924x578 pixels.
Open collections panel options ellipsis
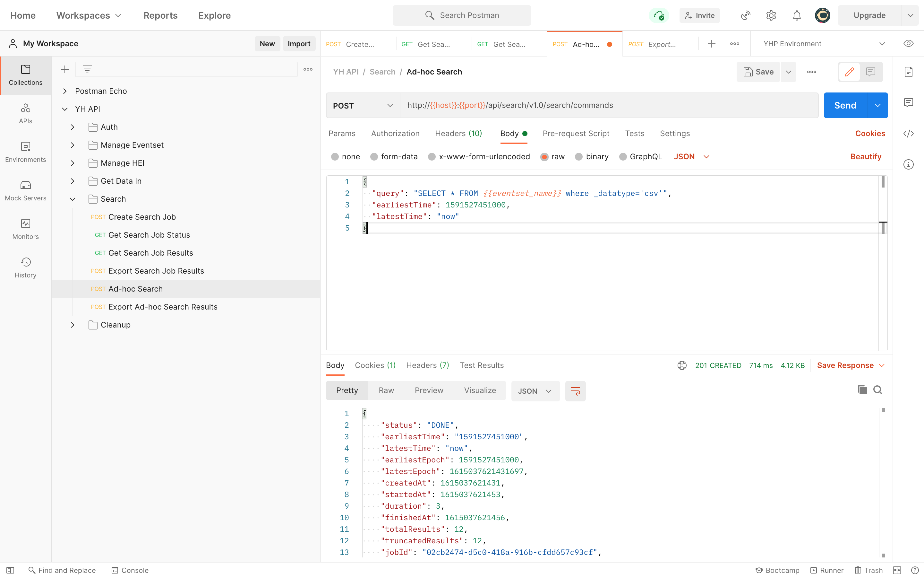(x=308, y=69)
